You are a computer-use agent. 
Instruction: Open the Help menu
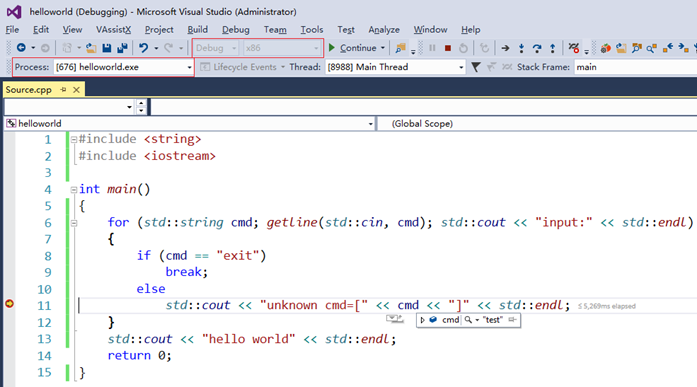click(x=470, y=30)
